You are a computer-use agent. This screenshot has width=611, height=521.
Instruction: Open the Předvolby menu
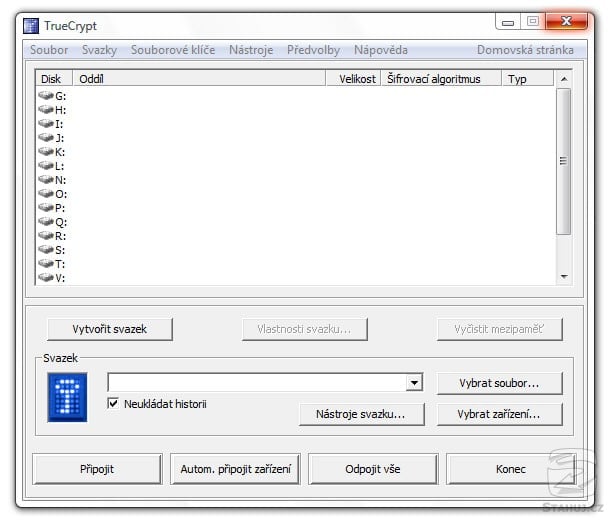click(x=313, y=50)
